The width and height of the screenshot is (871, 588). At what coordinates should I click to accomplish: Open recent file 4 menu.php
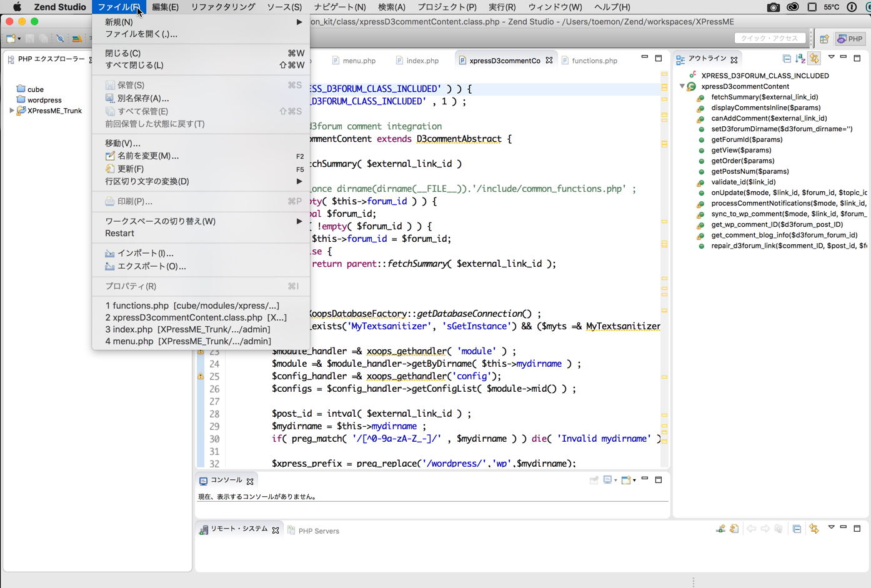201,341
